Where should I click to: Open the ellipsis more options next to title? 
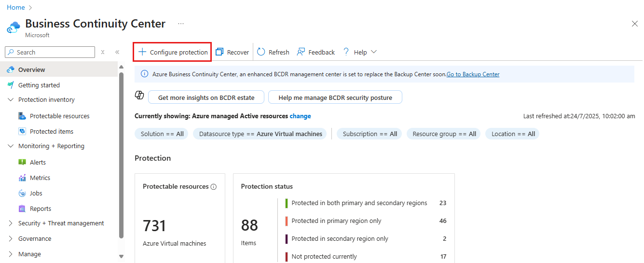click(181, 23)
